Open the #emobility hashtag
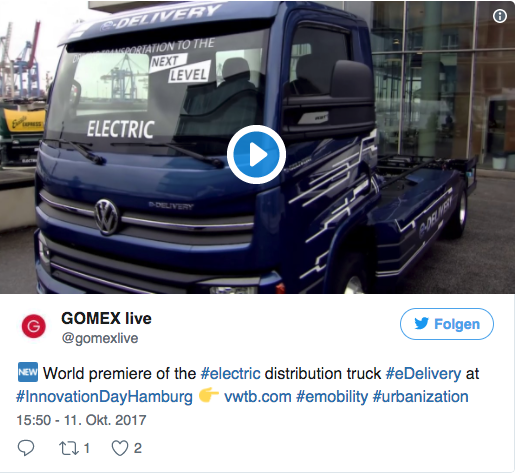515x473 pixels. point(332,397)
